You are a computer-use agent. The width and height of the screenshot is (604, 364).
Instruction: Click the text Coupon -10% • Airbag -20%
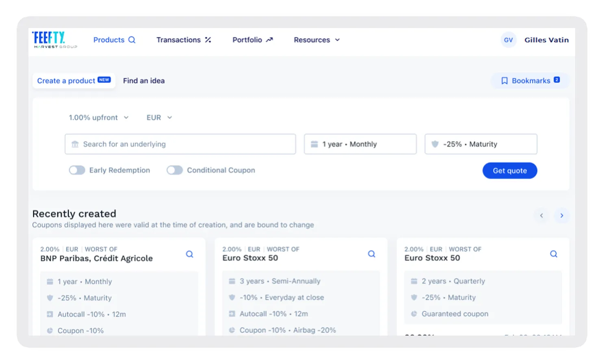pos(288,330)
